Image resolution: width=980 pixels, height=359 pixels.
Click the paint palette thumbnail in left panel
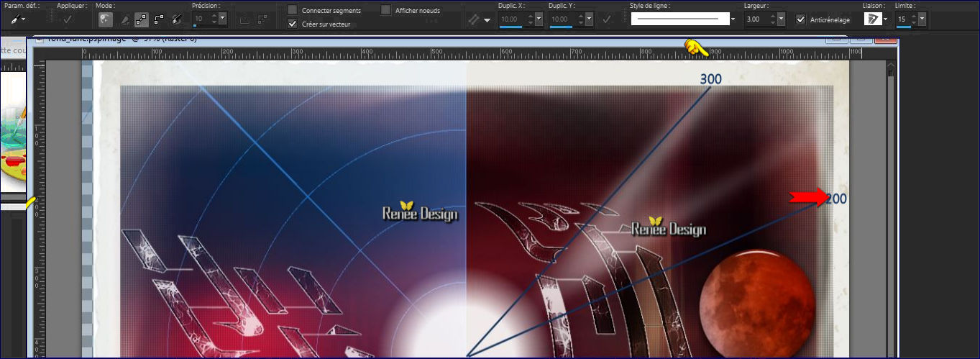pyautogui.click(x=13, y=143)
